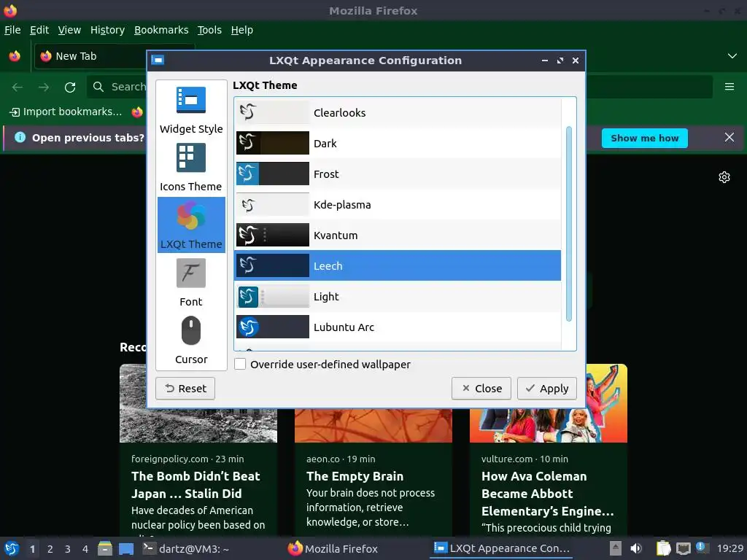Click the Kvantum theme preview thumbnail
This screenshot has width=747, height=560.
[273, 236]
